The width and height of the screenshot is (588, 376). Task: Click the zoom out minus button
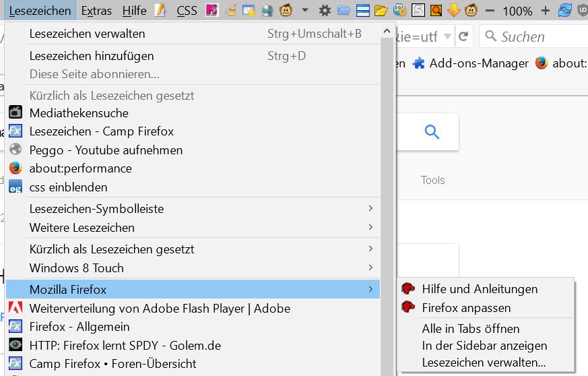490,11
